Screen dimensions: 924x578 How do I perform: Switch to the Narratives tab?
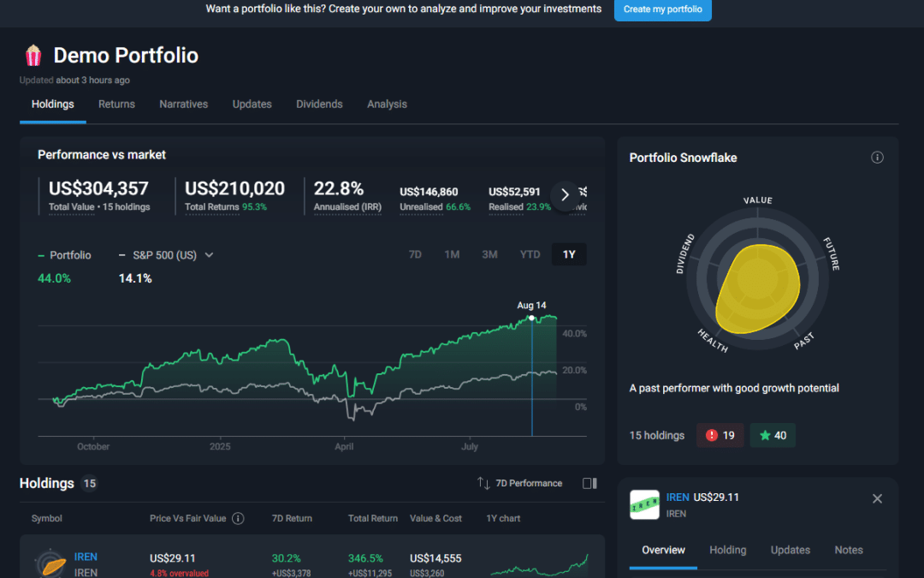tap(183, 104)
